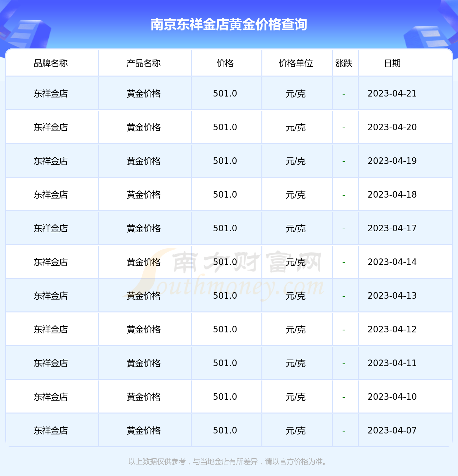Click the date 2023-04-21
Screen dimensions: 458x476
[392, 94]
